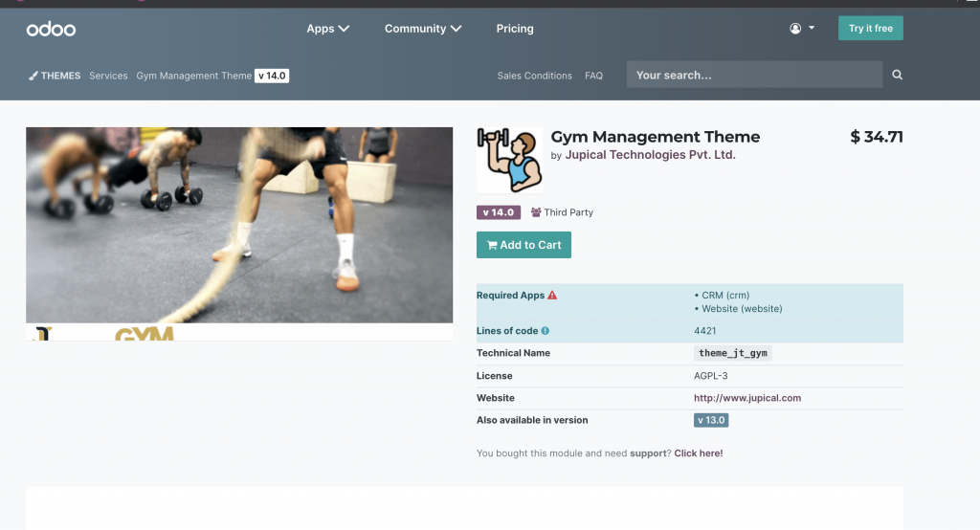Click the Third Party people icon
The image size is (980, 530).
pyautogui.click(x=536, y=212)
